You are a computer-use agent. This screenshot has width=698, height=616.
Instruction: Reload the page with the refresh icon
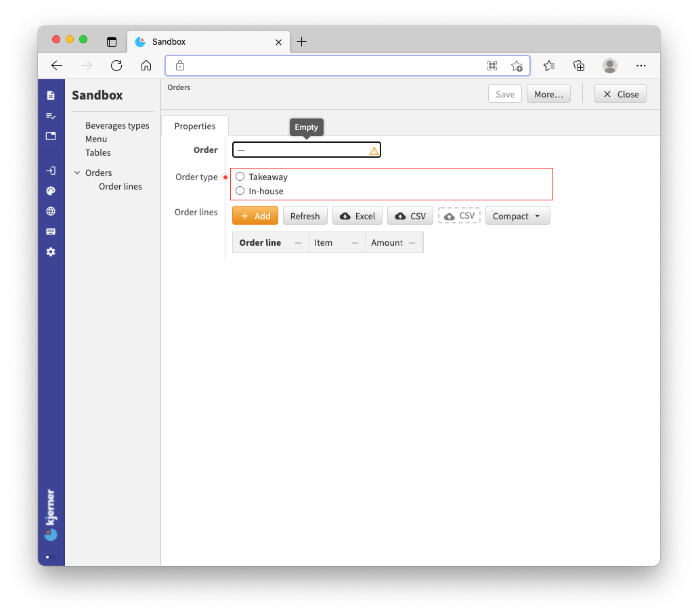116,66
